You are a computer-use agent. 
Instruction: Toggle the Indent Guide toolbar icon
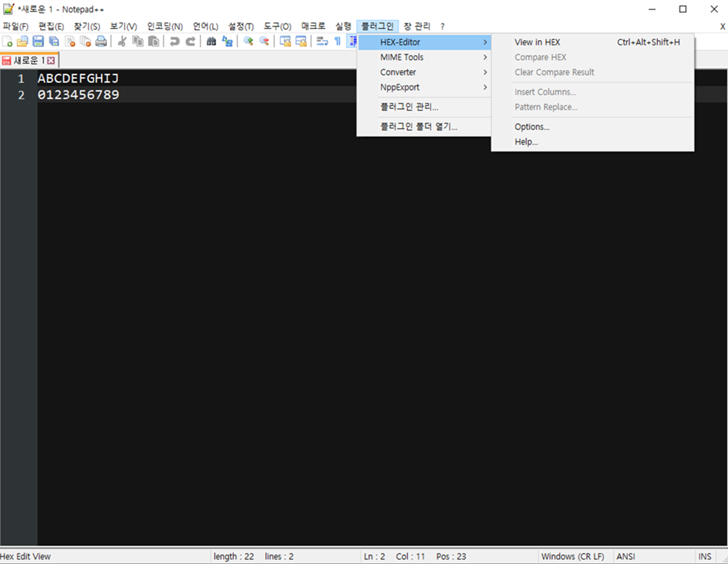point(352,41)
